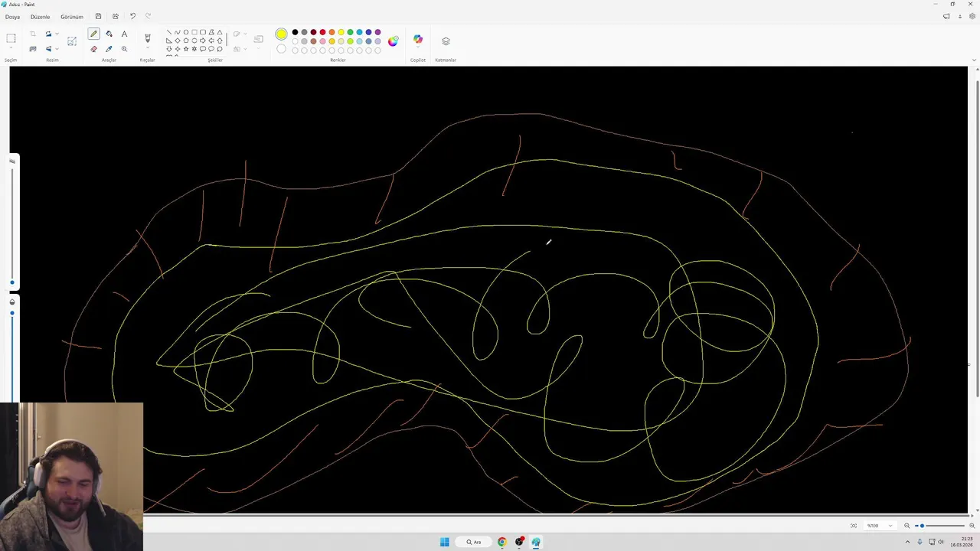Expand the Selection options arrow
Image resolution: width=980 pixels, height=551 pixels.
(x=11, y=47)
